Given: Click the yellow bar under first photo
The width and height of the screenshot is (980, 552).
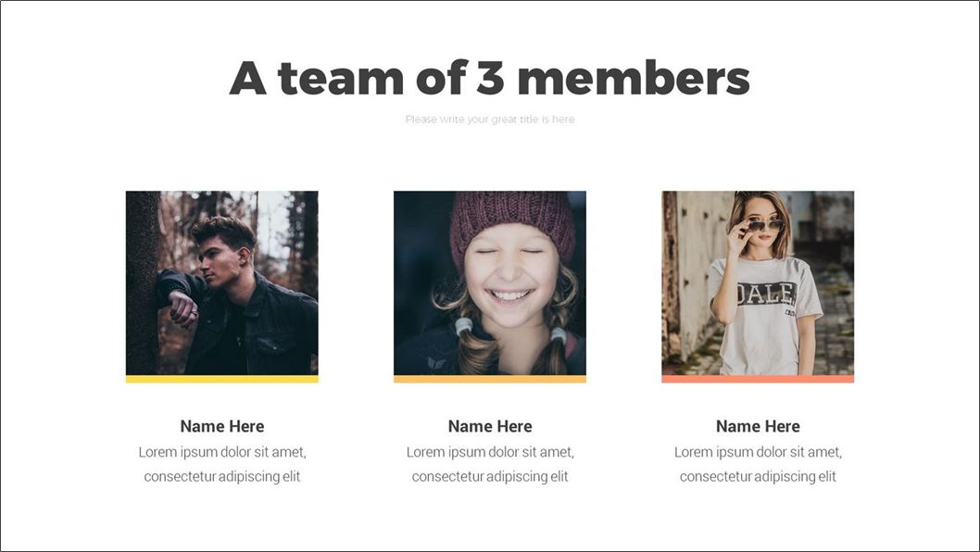Looking at the screenshot, I should coord(222,380).
